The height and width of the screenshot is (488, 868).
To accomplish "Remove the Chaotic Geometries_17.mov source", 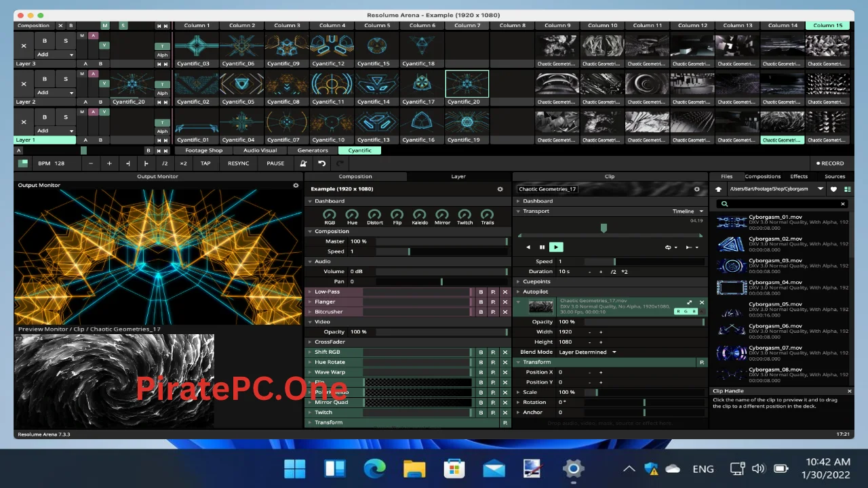I will pyautogui.click(x=702, y=302).
